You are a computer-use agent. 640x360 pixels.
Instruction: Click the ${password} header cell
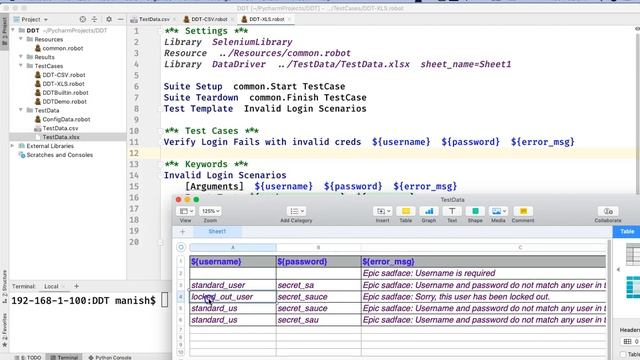(319, 262)
